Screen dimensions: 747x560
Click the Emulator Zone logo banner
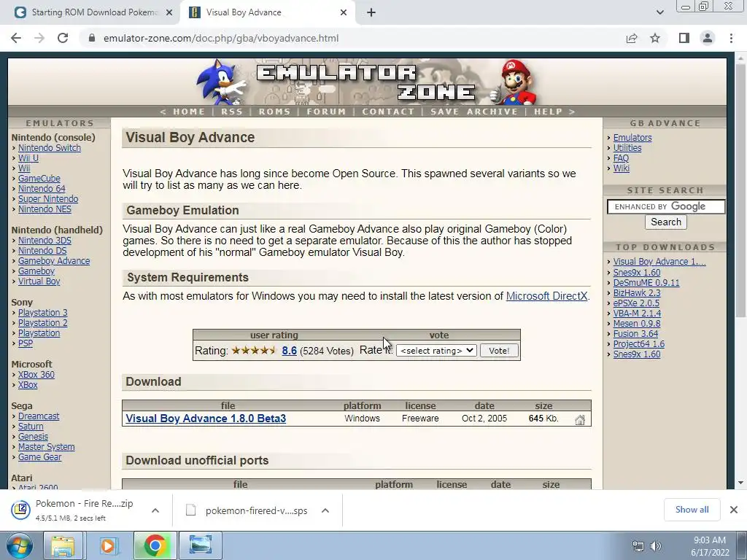(x=367, y=82)
